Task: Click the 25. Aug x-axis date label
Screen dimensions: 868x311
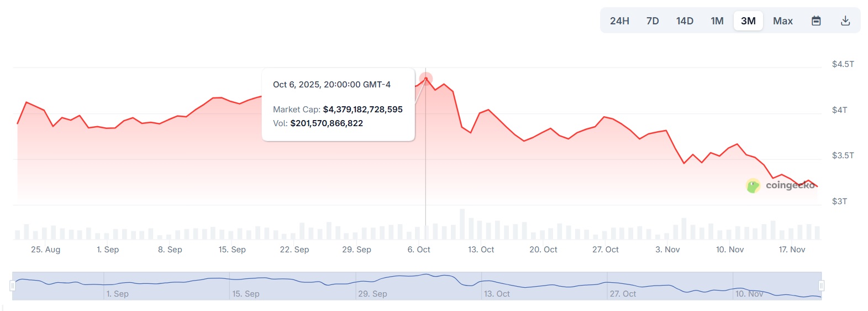Action: [45, 250]
